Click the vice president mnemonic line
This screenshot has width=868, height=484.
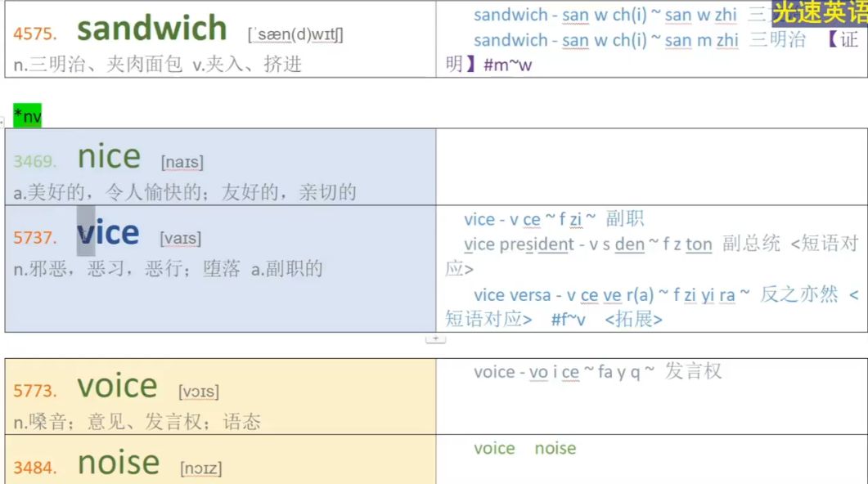[622, 244]
